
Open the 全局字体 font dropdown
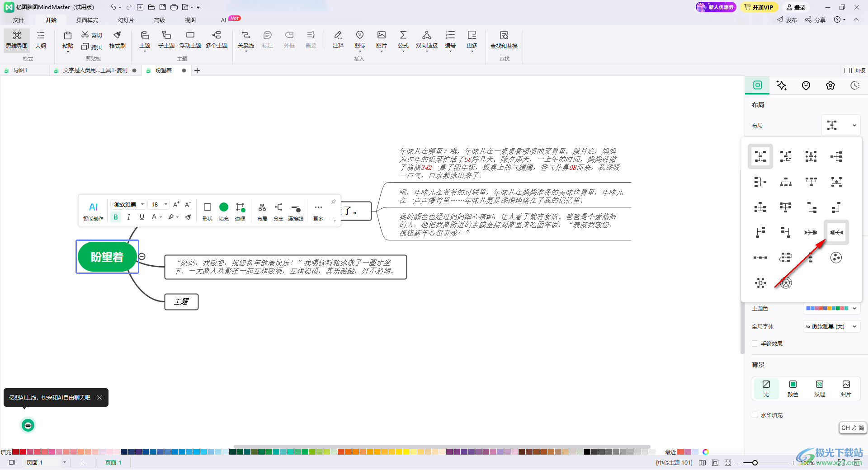[831, 326]
